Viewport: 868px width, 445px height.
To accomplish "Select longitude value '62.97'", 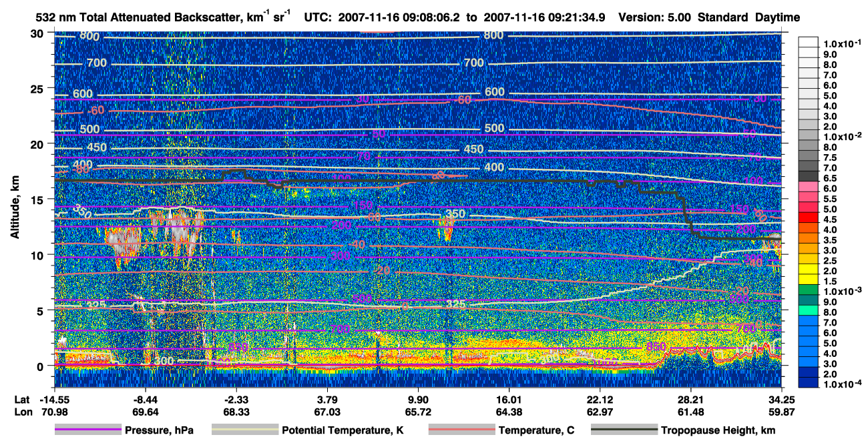I will 600,412.
